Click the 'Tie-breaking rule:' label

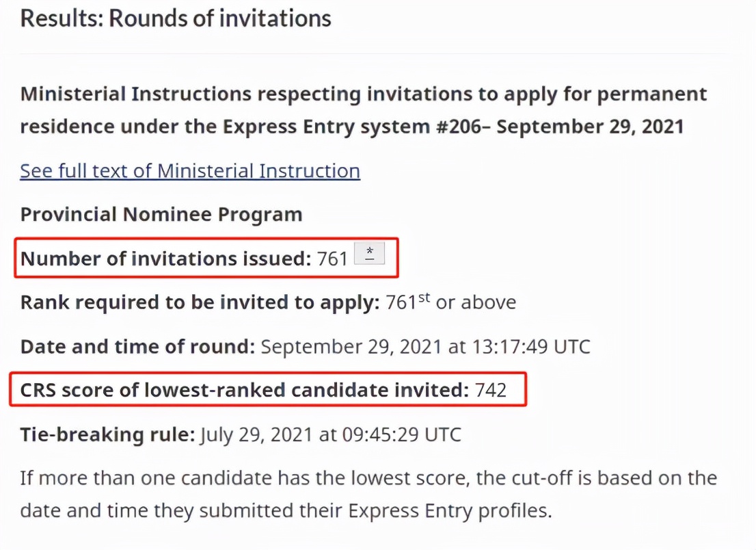(x=108, y=434)
